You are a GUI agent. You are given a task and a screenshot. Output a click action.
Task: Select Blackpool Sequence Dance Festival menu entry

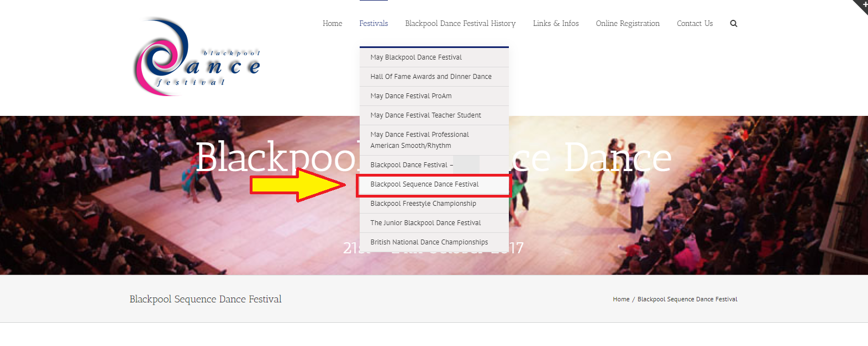pyautogui.click(x=434, y=184)
